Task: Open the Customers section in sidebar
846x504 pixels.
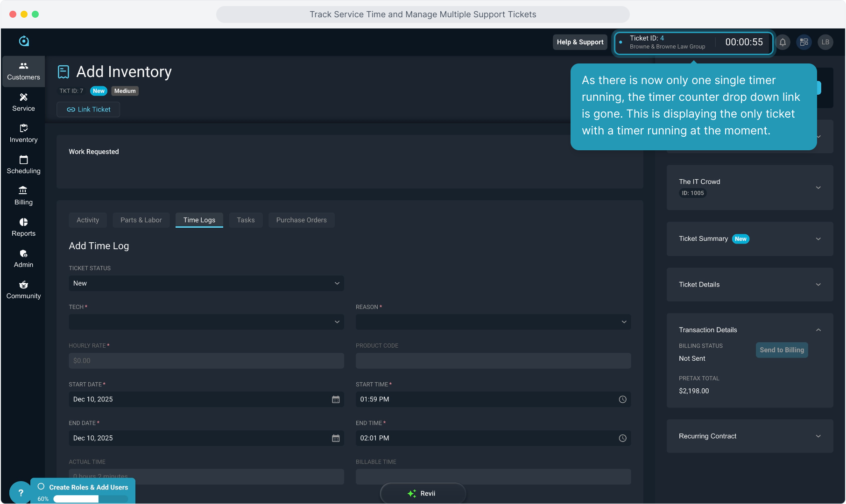Action: (x=23, y=71)
